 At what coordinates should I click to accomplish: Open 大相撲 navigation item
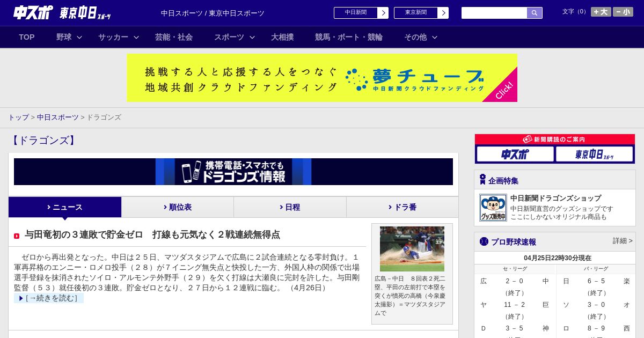coord(282,37)
